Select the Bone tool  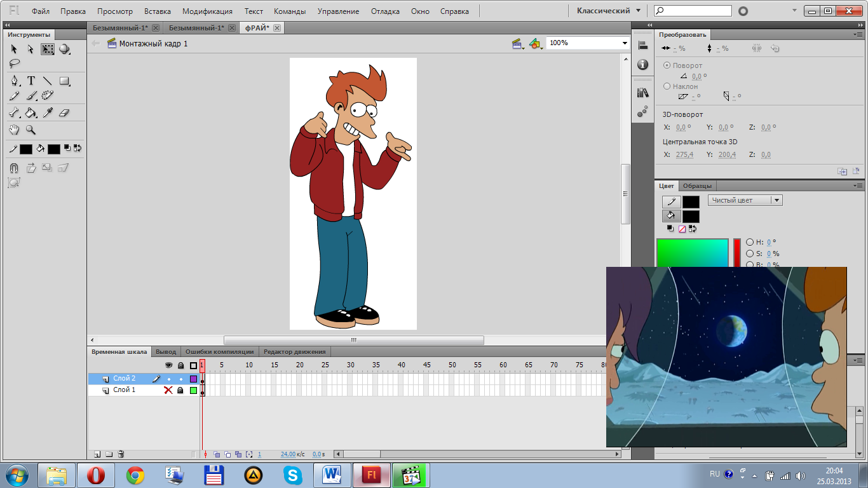tap(14, 112)
